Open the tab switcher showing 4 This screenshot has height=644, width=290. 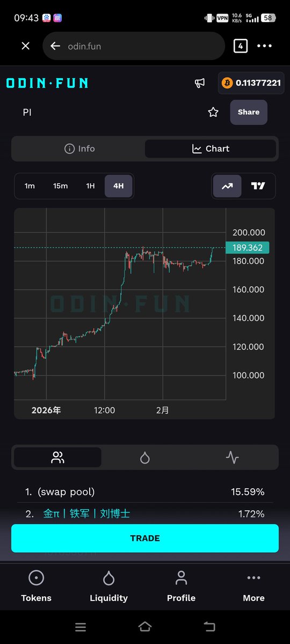[241, 46]
